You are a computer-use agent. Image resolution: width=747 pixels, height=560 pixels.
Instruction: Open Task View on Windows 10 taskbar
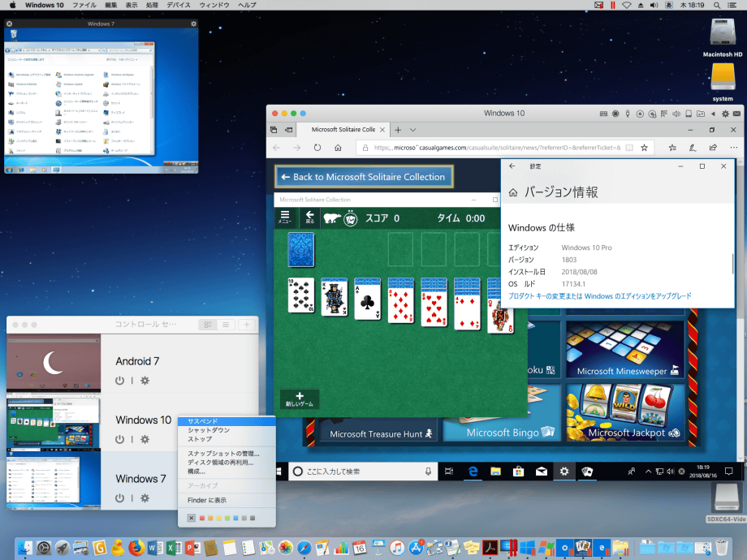pos(449,472)
